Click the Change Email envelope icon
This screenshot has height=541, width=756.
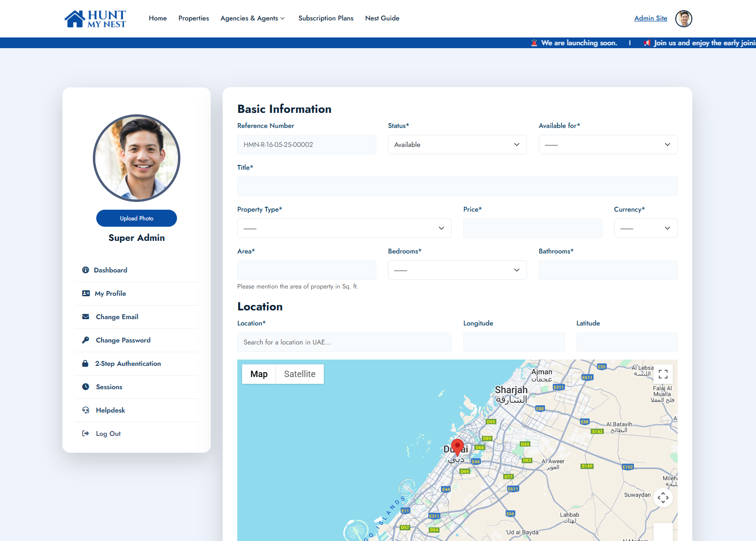click(x=86, y=317)
